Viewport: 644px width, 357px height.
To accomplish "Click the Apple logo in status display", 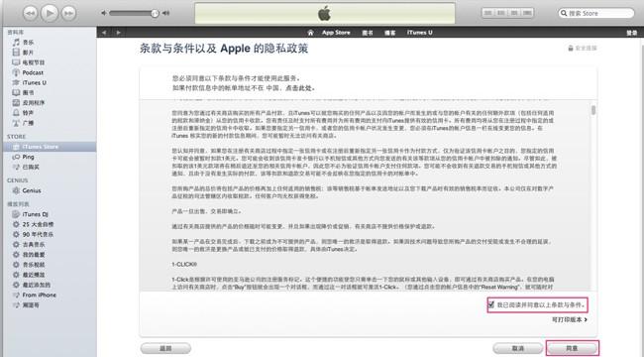I will 324,14.
